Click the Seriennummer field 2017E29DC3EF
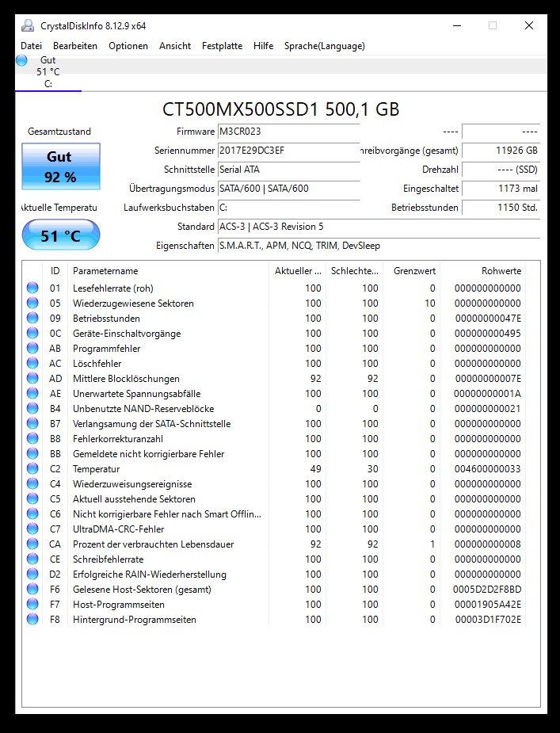This screenshot has width=560, height=733. 288,151
